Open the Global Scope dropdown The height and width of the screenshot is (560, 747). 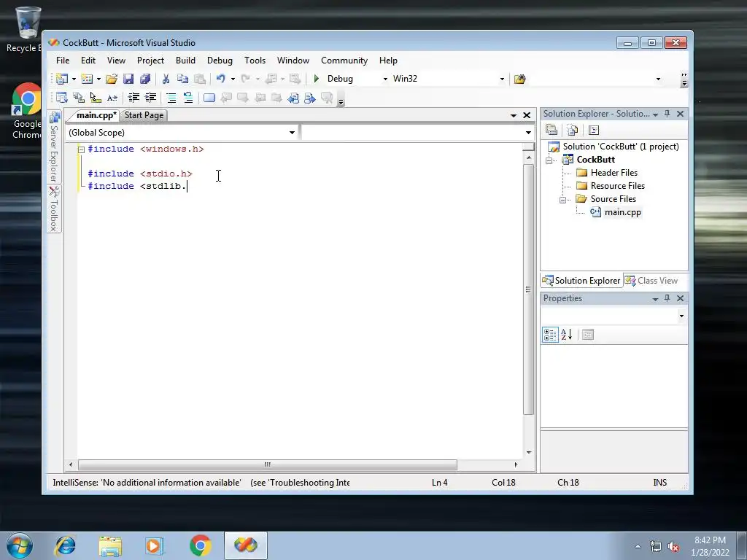(x=292, y=133)
